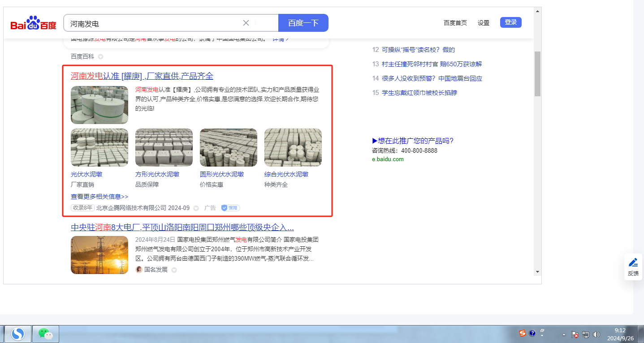644x343 pixels.
Task: Click the page scrollbar down arrow
Action: click(x=537, y=271)
